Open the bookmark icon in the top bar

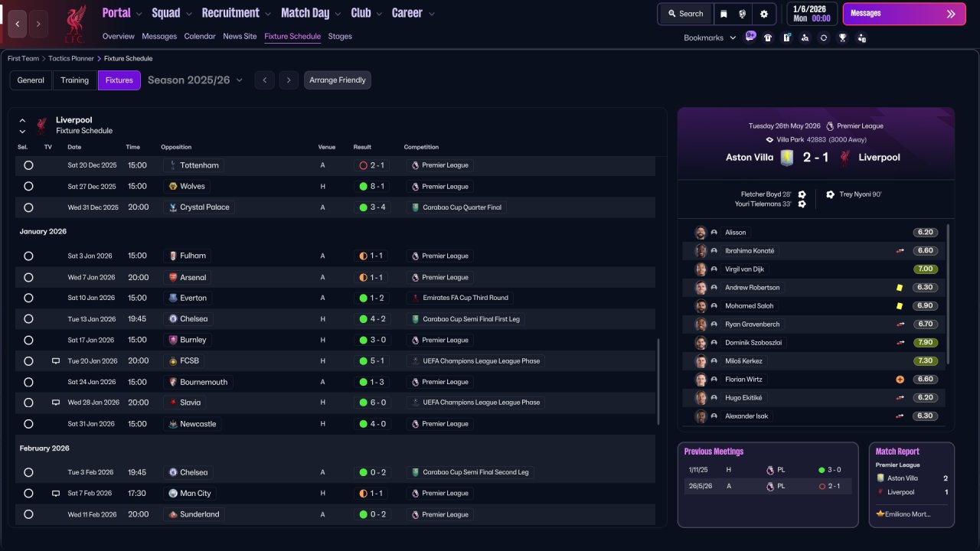(x=724, y=14)
